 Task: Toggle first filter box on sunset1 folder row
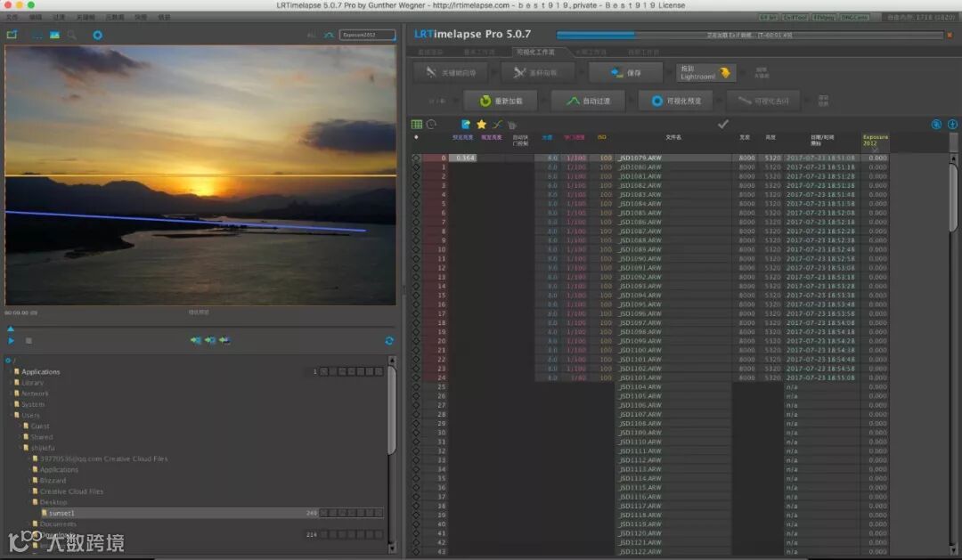pos(324,513)
